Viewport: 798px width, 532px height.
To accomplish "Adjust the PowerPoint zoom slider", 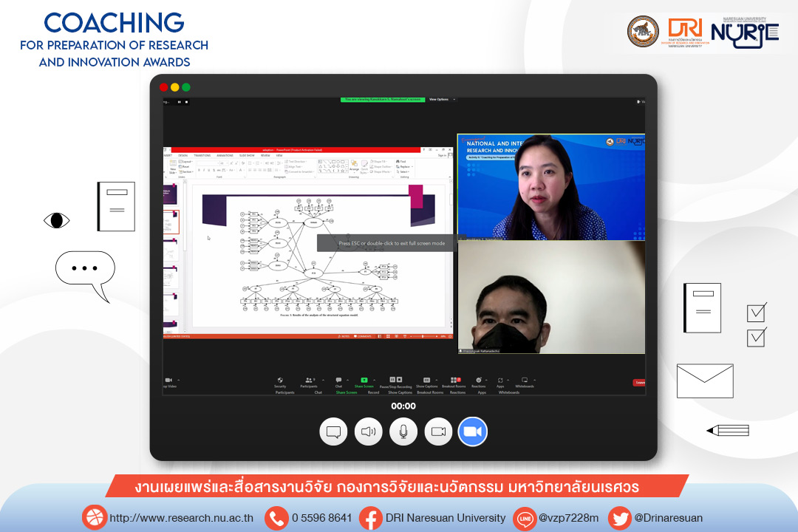I will (x=423, y=336).
